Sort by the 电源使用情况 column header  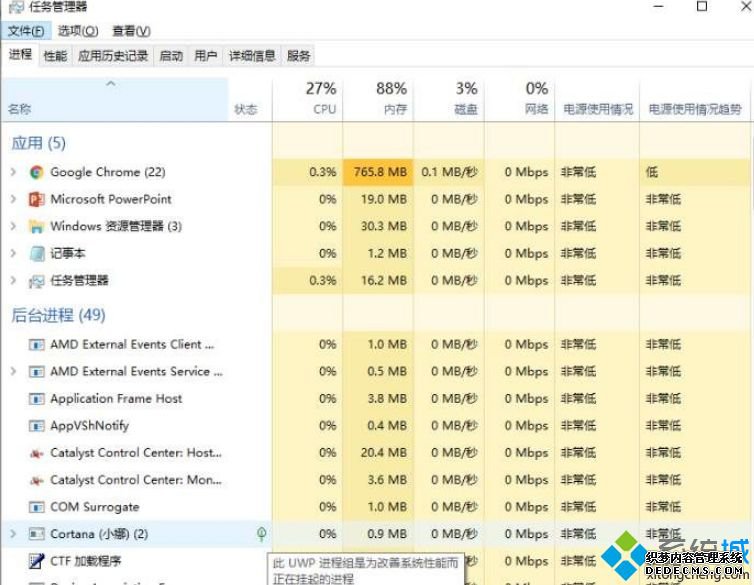coord(597,100)
